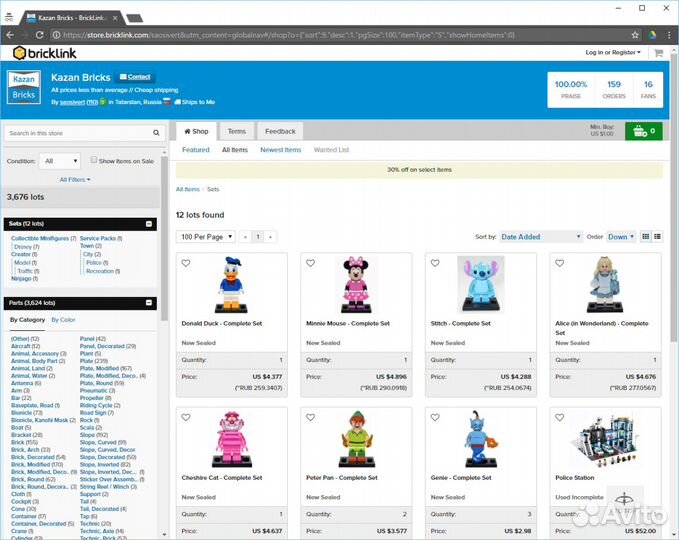Switch to list view layout icon
Screen dimensions: 679x540
pyautogui.click(x=657, y=237)
